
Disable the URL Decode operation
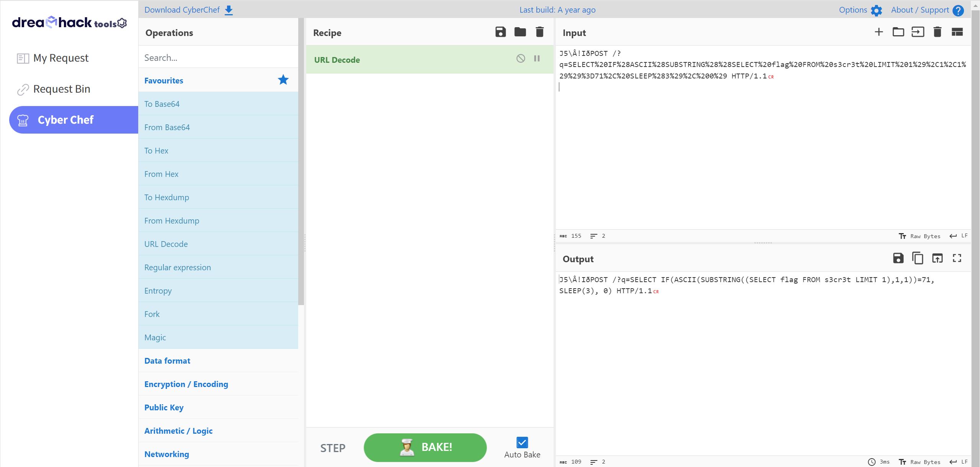tap(520, 59)
